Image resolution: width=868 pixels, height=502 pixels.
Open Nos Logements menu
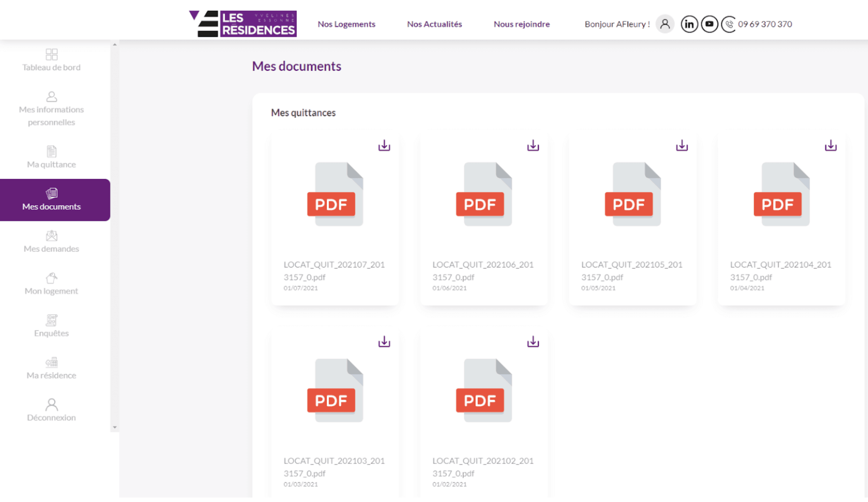pos(346,24)
